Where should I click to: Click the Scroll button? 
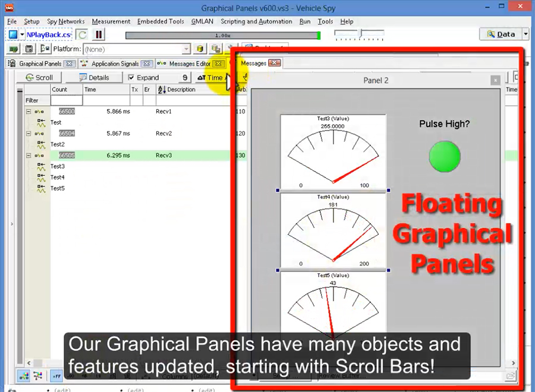(x=39, y=78)
